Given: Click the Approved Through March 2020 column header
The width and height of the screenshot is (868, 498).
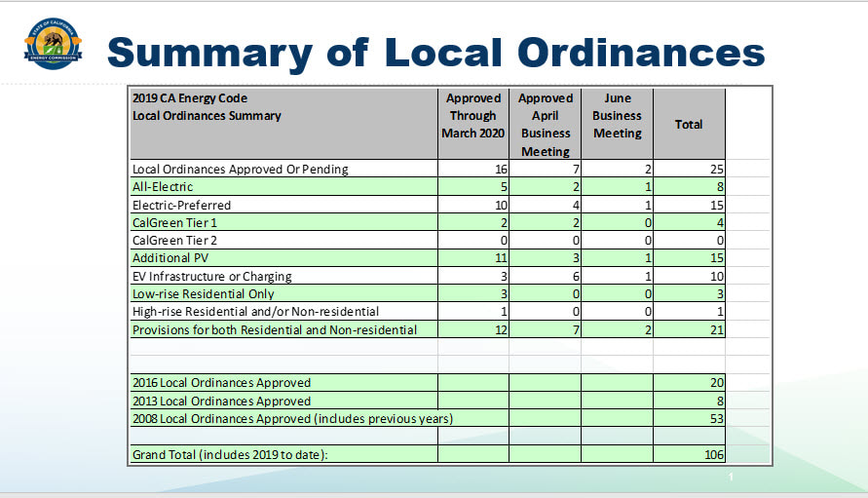Looking at the screenshot, I should pos(472,116).
